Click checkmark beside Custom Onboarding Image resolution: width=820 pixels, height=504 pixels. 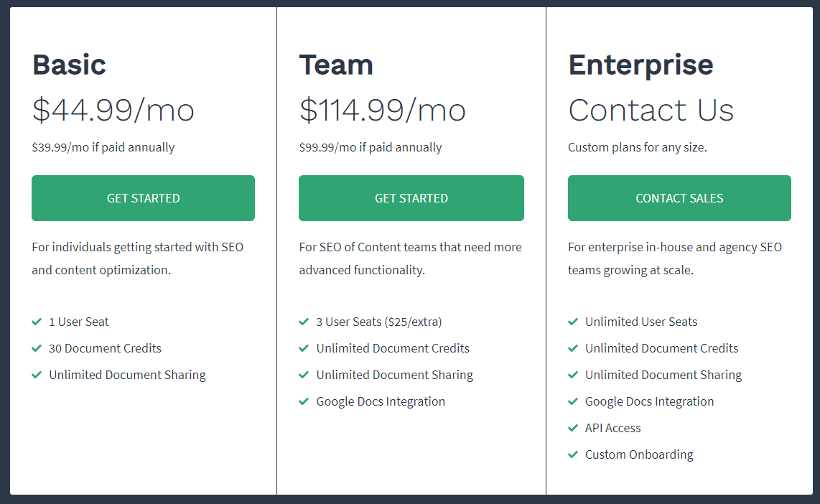pyautogui.click(x=573, y=454)
